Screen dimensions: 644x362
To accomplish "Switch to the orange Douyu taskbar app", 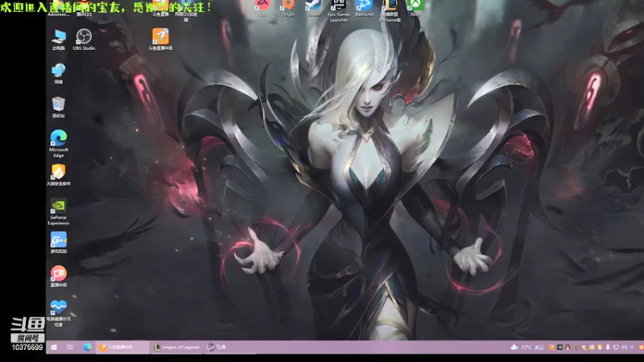I will [x=122, y=348].
